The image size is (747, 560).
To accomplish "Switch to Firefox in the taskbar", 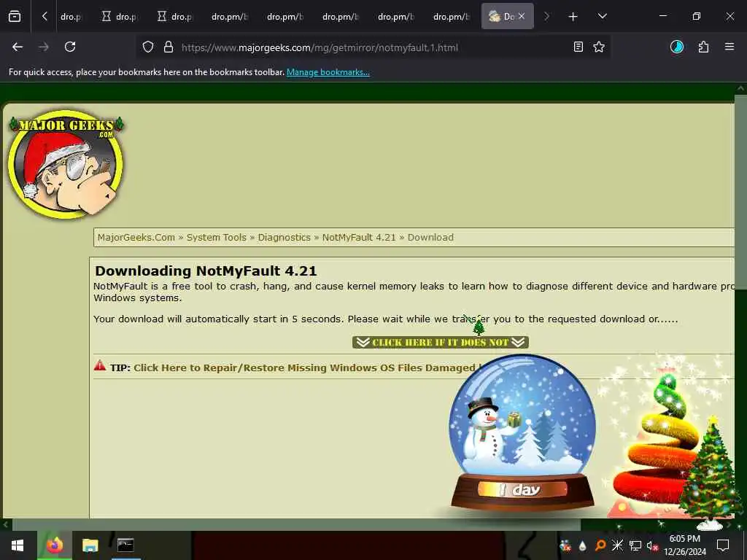I will [55, 545].
